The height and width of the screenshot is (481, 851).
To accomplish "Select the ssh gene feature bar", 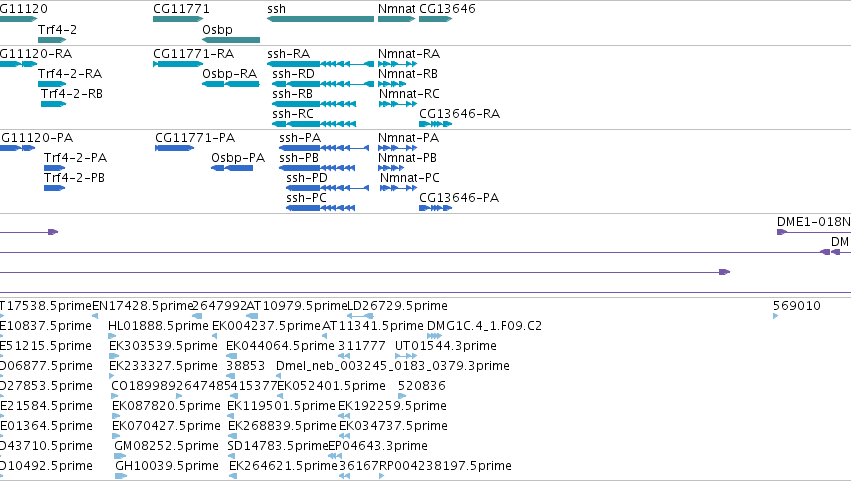I will tap(320, 19).
